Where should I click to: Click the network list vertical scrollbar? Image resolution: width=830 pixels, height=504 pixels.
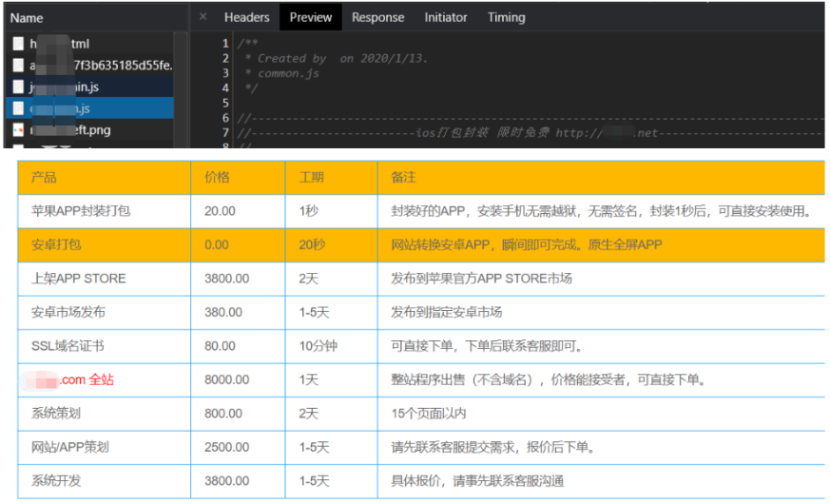[x=181, y=89]
